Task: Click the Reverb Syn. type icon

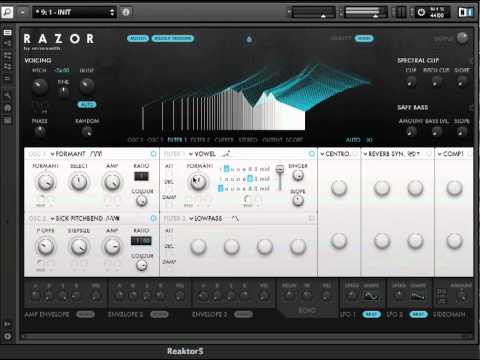Action: click(414, 154)
